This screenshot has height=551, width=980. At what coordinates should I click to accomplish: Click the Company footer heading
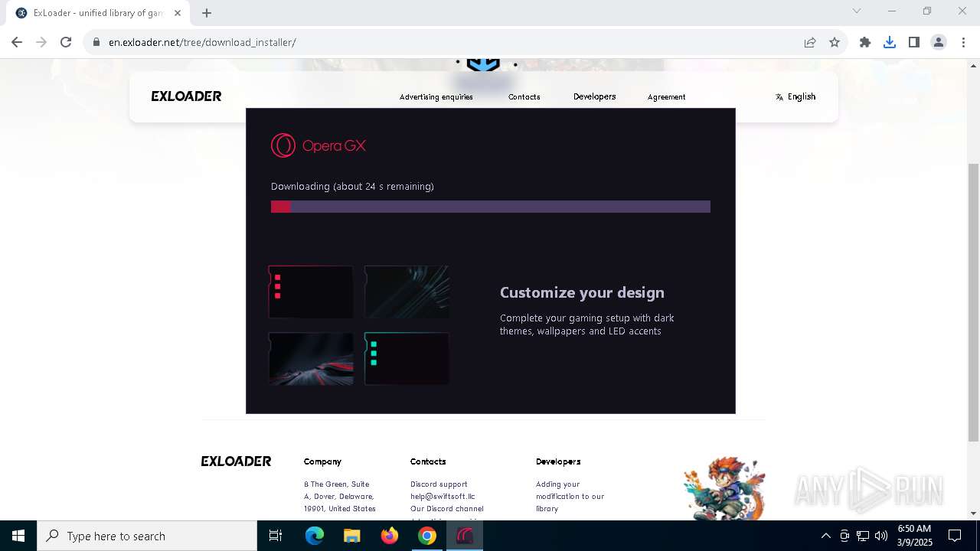(322, 461)
